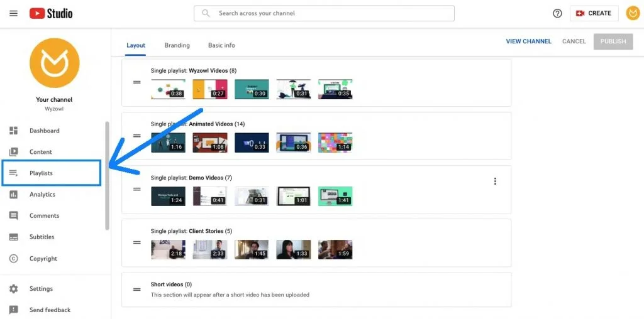
Task: Open the hamburger navigation menu
Action: (x=14, y=13)
